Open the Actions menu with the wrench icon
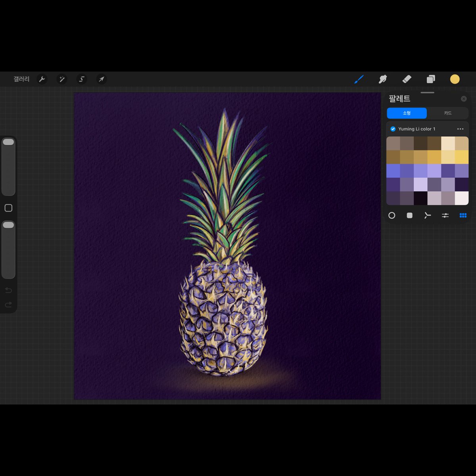This screenshot has height=476, width=476. pos(42,79)
